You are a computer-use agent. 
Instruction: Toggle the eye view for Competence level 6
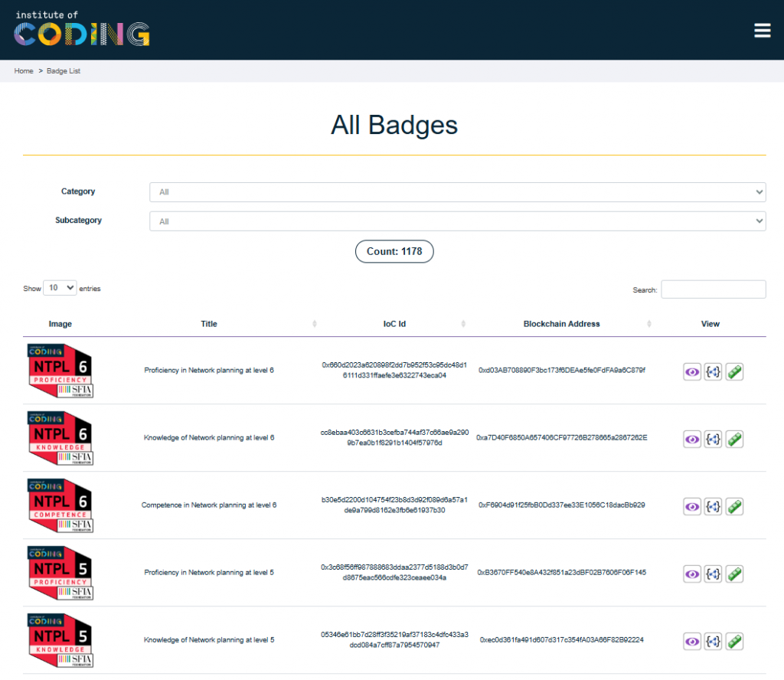pos(692,506)
